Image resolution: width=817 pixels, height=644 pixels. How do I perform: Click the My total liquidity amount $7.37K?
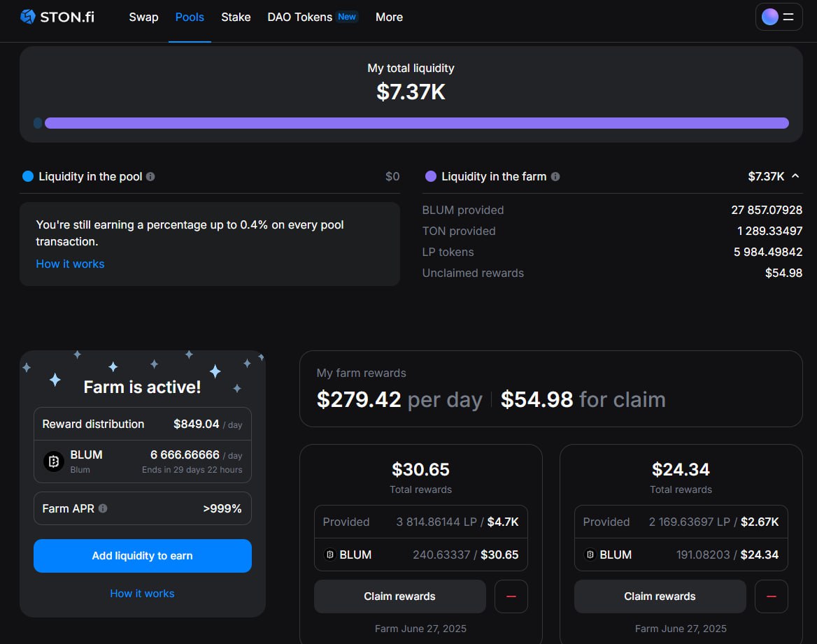coord(411,92)
